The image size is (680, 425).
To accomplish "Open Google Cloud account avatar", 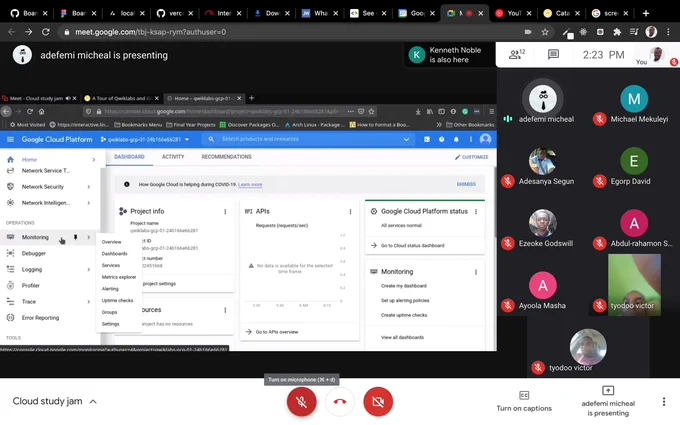I will click(485, 139).
